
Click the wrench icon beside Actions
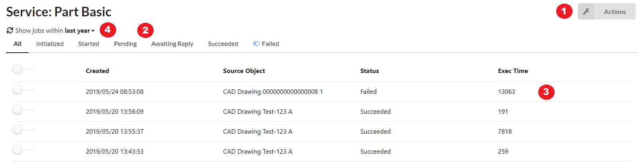[586, 12]
